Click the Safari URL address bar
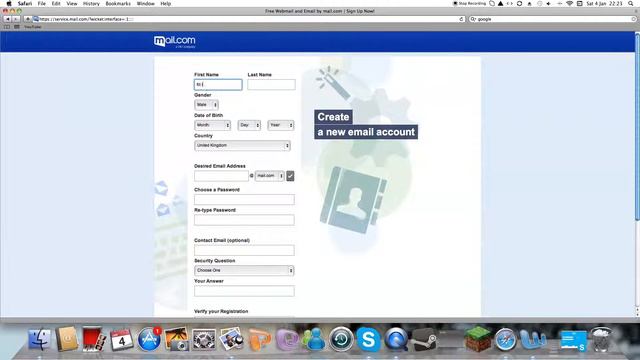The width and height of the screenshot is (640, 360). point(247,19)
